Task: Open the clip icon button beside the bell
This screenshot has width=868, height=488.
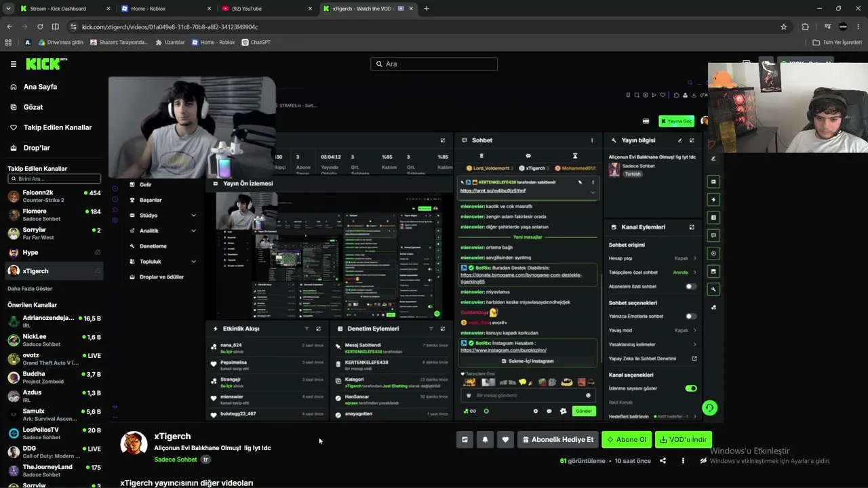Action: click(x=465, y=440)
